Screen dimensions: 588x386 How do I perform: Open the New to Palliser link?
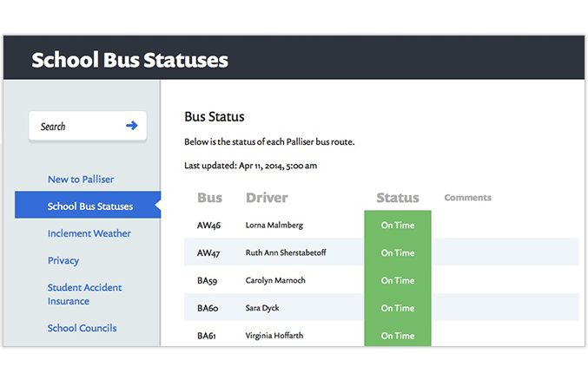pyautogui.click(x=81, y=180)
